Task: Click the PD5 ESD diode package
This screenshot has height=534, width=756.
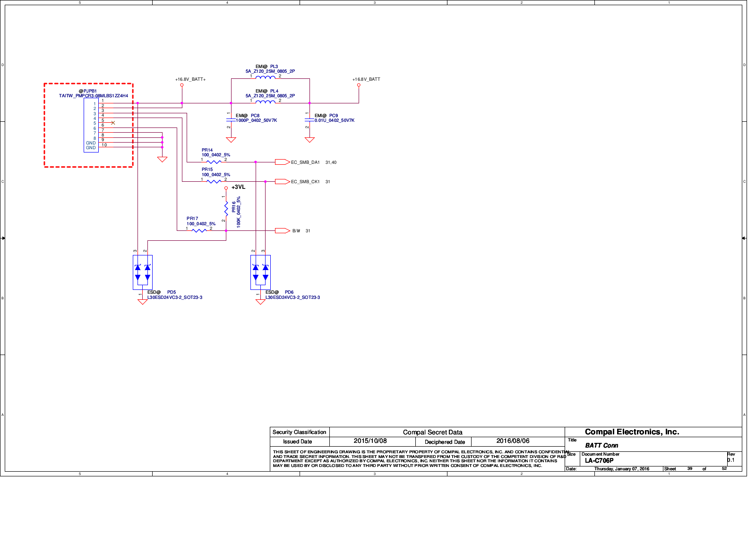Action: [142, 272]
